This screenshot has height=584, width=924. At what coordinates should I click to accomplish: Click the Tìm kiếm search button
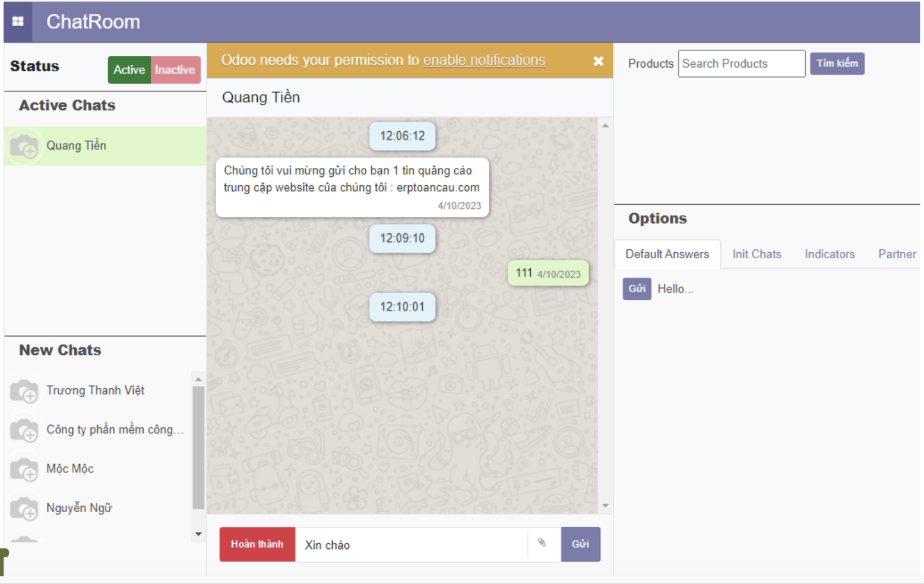point(837,64)
